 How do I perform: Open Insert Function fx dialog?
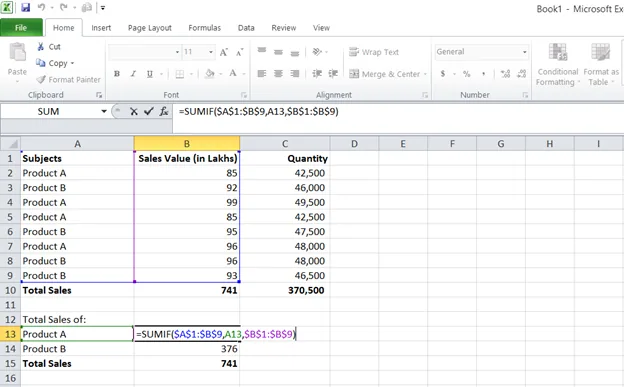[x=164, y=111]
